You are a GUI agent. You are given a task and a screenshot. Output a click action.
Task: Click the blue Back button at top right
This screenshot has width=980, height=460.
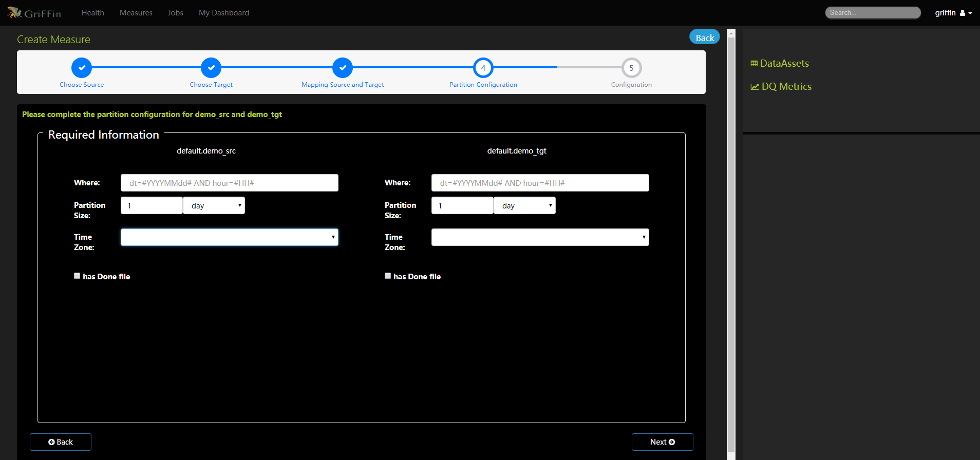pos(705,37)
